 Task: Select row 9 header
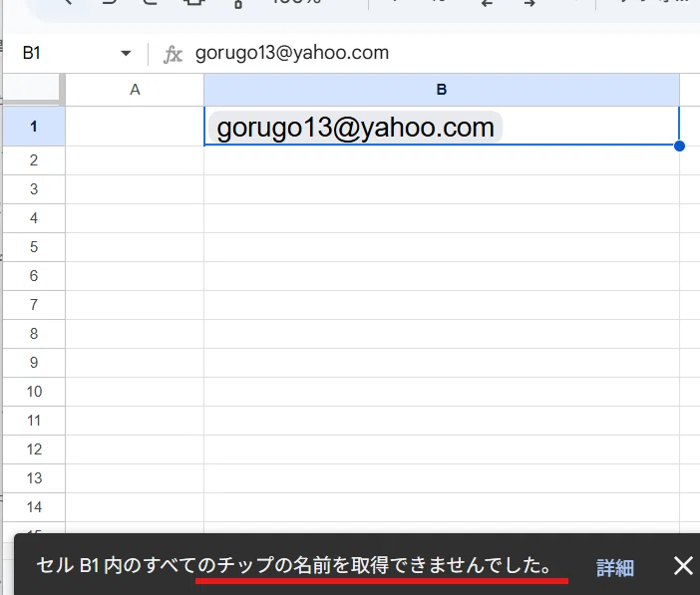34,363
